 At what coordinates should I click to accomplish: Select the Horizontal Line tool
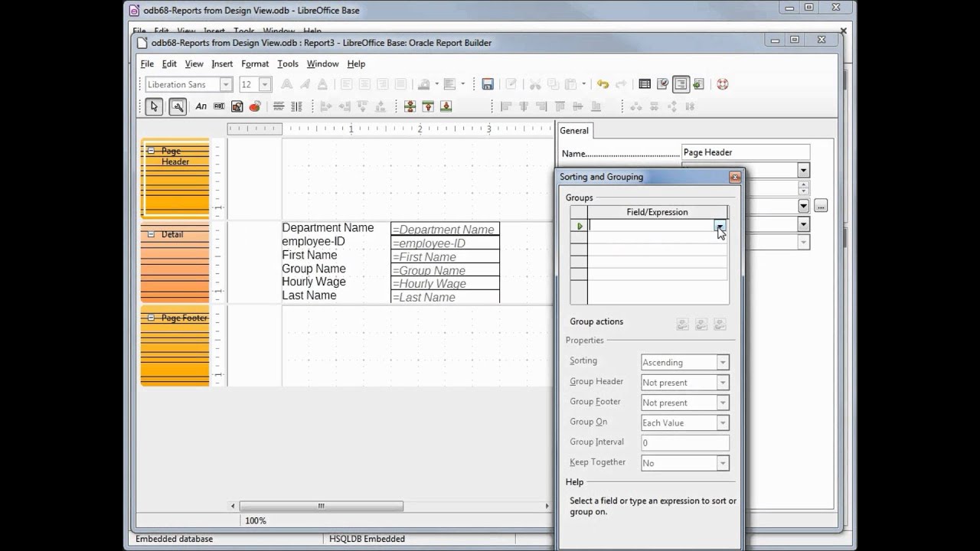click(x=279, y=106)
